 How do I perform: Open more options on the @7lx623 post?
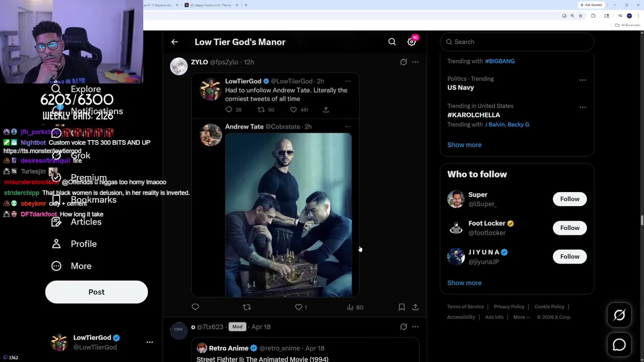tap(415, 327)
